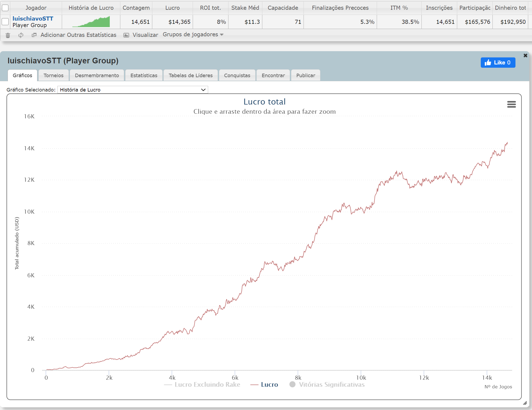Sort by the ROI tot. column header
Screen dimensions: 532x410
210,8
